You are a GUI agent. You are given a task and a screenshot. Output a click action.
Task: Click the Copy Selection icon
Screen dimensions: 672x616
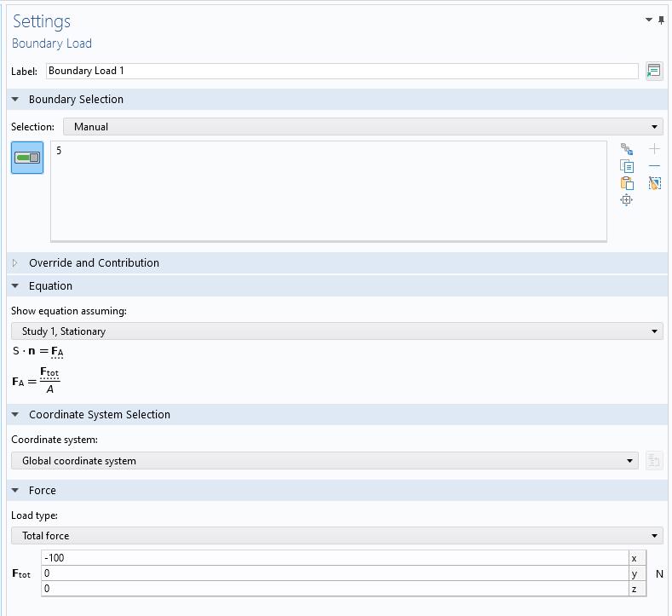[627, 166]
